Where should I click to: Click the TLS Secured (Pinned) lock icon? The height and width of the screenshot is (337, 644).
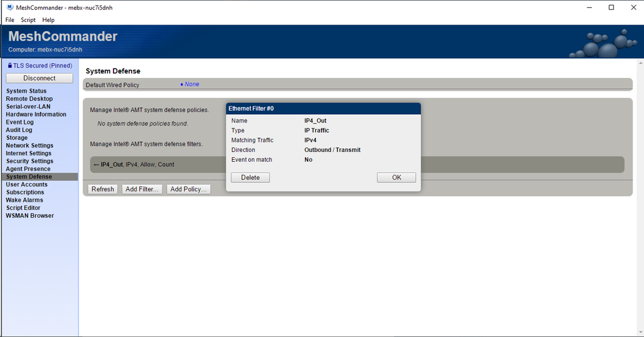click(10, 65)
